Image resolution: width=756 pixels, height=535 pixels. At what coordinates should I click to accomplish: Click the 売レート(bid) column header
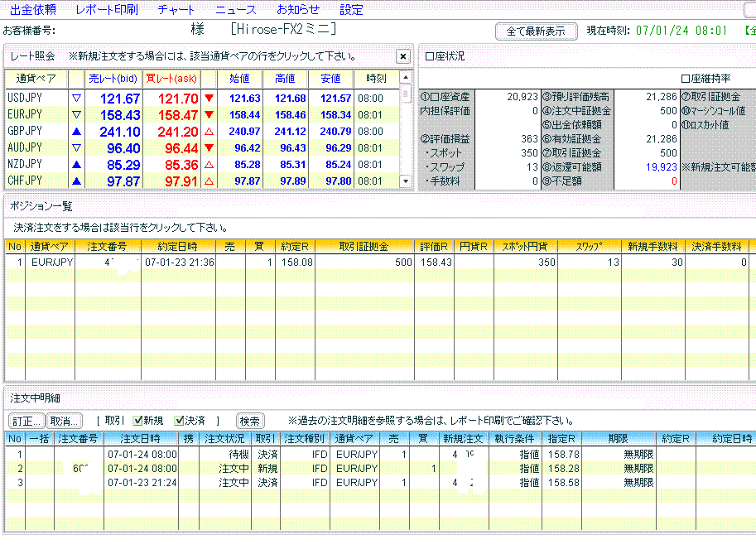113,79
